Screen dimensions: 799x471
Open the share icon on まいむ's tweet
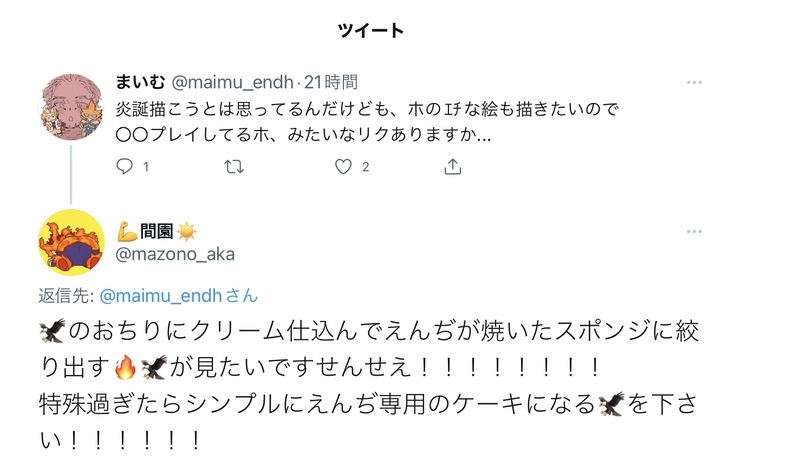click(452, 167)
